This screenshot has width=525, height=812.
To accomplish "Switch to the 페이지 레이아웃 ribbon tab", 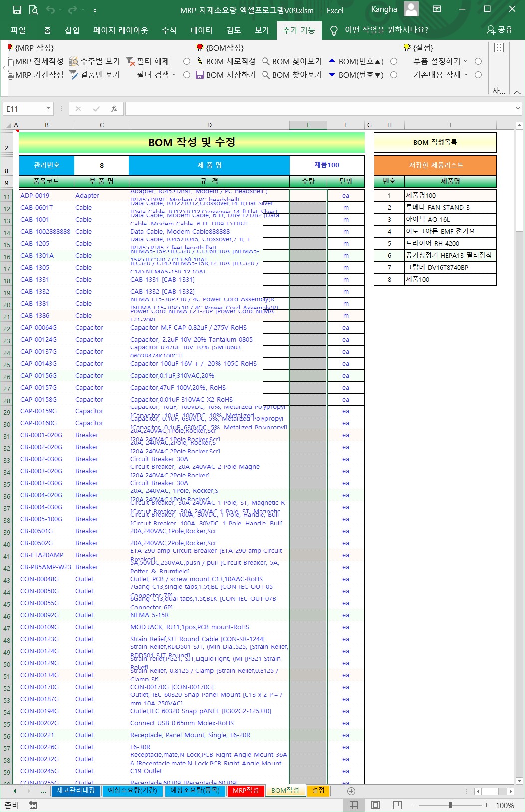I will click(x=121, y=30).
